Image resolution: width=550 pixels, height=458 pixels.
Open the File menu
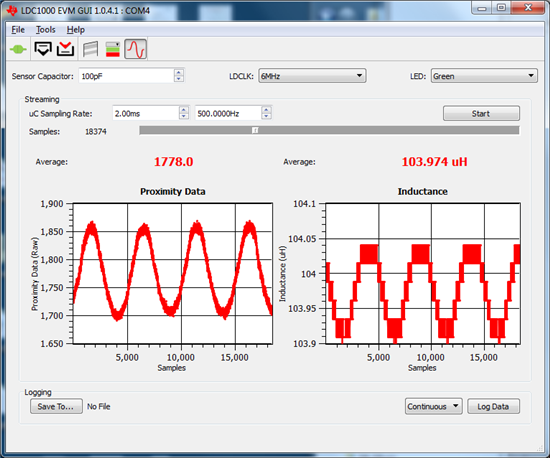[x=18, y=30]
